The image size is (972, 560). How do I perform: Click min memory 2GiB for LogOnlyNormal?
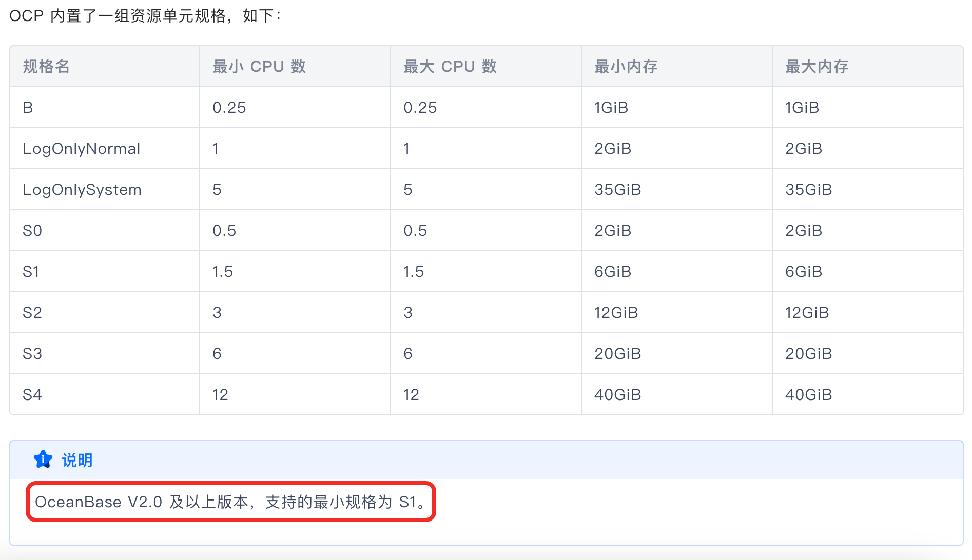pyautogui.click(x=613, y=149)
